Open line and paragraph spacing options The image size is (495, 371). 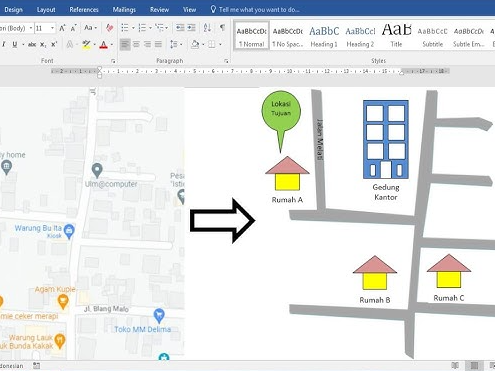(x=176, y=44)
